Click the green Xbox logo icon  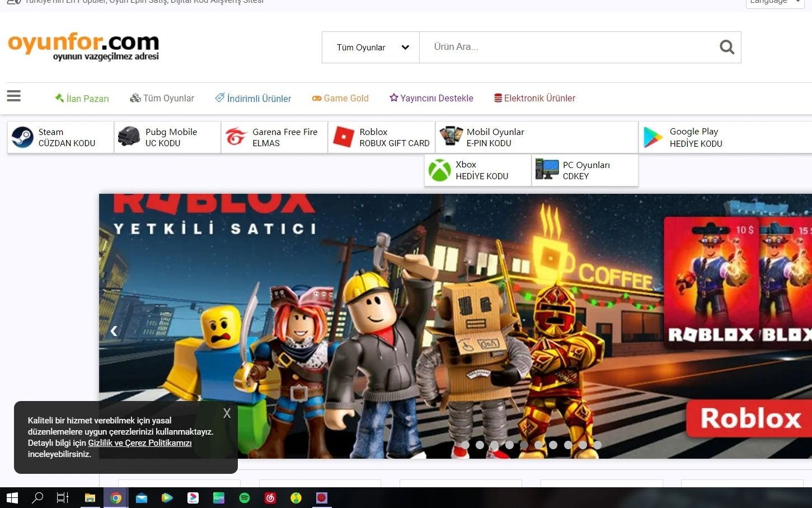[440, 170]
